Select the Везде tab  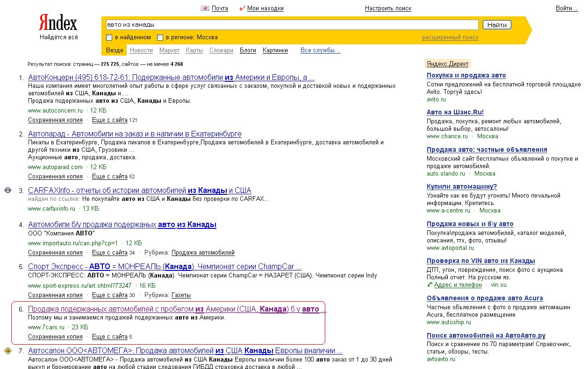115,50
